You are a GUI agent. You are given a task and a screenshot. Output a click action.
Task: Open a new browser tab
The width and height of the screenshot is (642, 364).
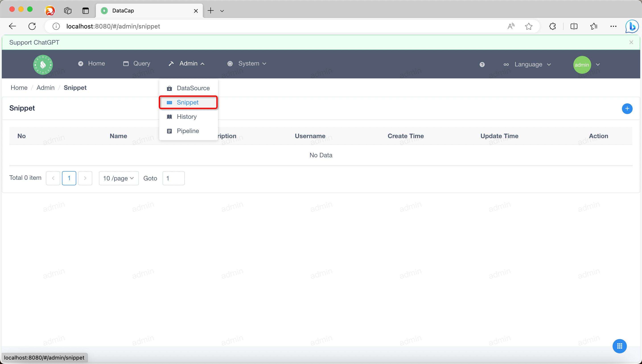coord(211,10)
